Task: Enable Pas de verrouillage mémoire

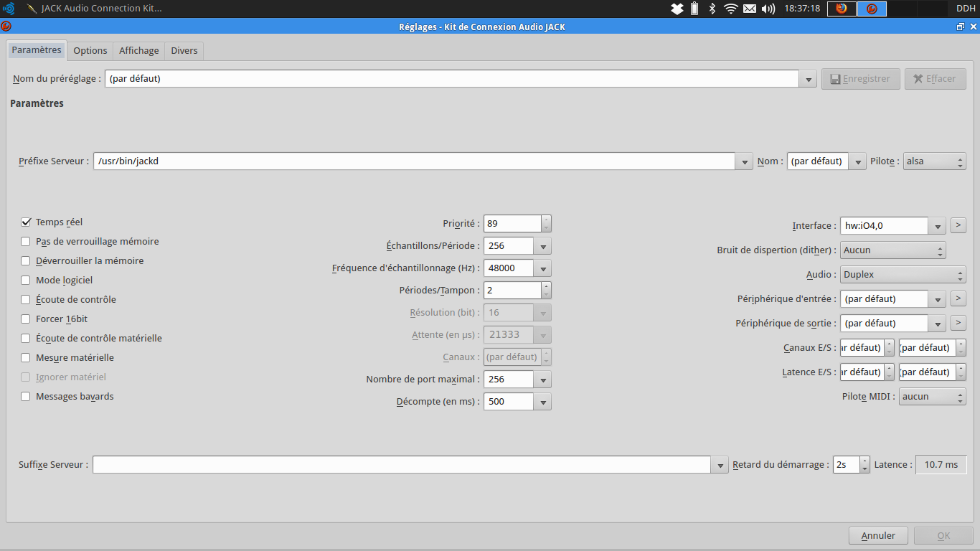Action: point(26,242)
